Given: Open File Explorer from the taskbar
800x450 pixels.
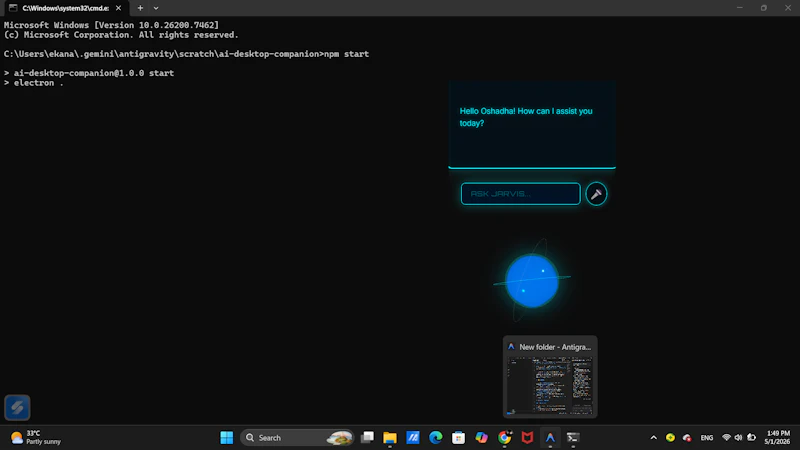Looking at the screenshot, I should [390, 437].
